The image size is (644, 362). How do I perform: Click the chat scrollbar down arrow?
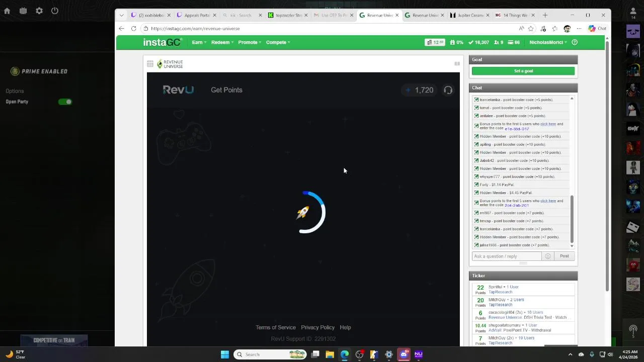(x=572, y=246)
